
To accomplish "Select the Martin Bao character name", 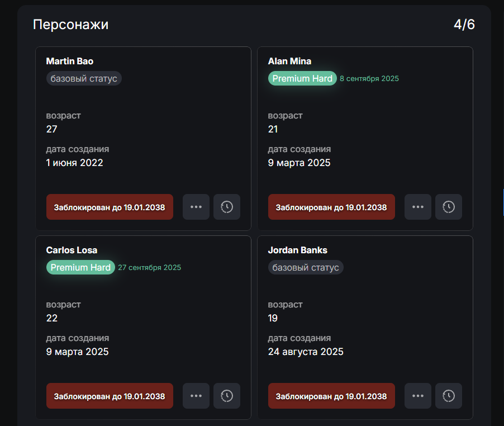I will [x=69, y=61].
